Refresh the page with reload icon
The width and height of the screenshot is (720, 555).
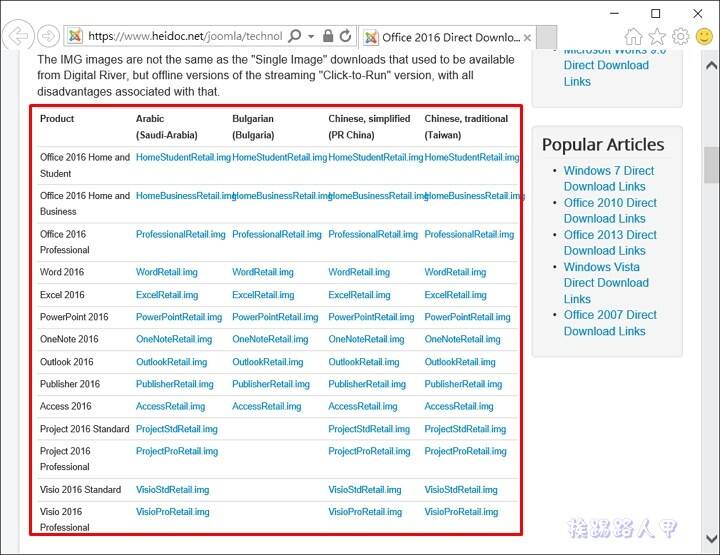click(x=346, y=35)
